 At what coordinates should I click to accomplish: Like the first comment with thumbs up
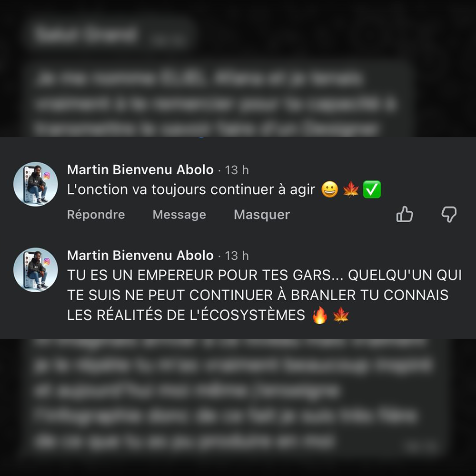[404, 214]
